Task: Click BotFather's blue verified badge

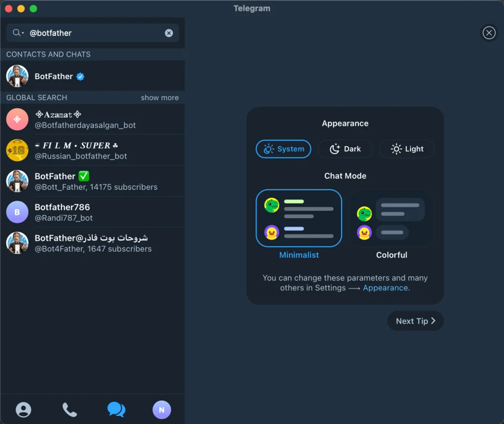Action: coord(80,76)
